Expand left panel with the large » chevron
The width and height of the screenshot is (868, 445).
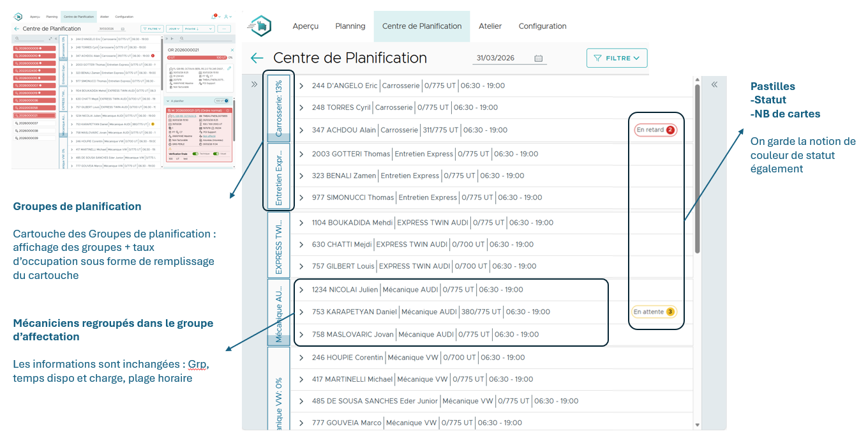(x=254, y=84)
